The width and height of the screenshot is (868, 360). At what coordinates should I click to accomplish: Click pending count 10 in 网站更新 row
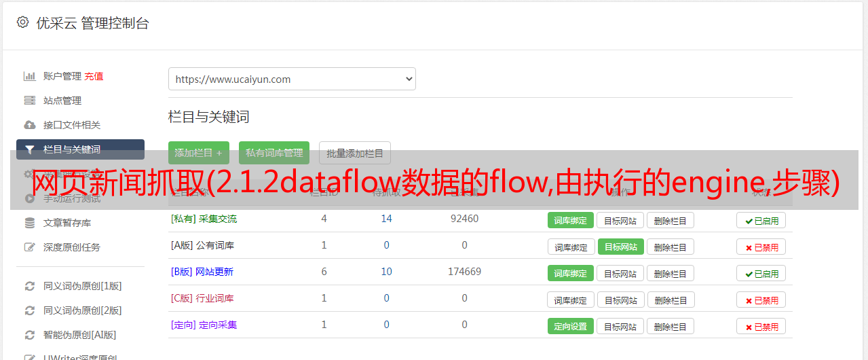tap(387, 272)
